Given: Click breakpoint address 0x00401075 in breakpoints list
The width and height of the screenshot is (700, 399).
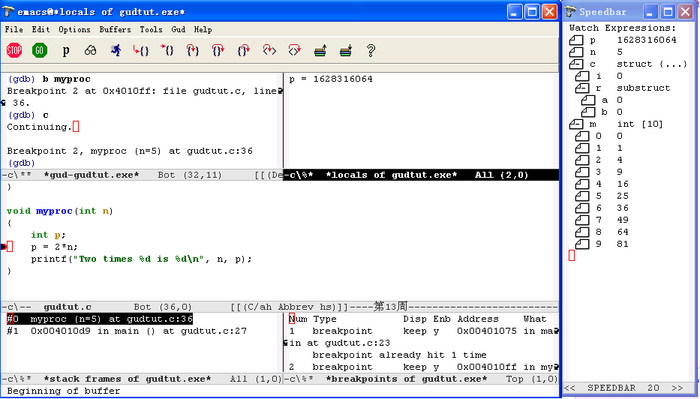Looking at the screenshot, I should tap(487, 331).
